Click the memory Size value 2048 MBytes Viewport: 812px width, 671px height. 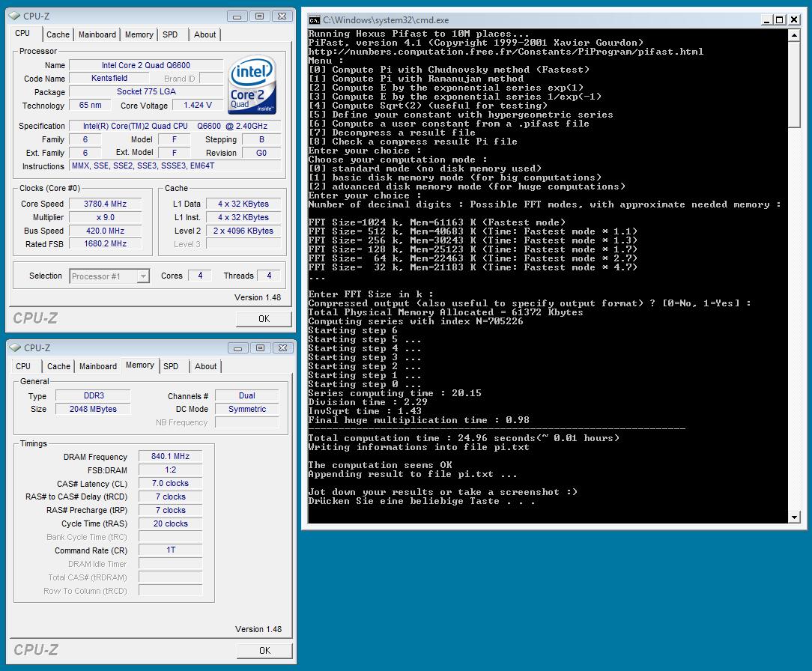point(94,409)
